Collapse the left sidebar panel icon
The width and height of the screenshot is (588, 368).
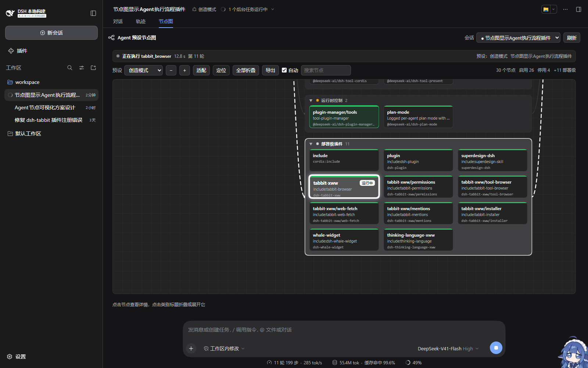click(93, 13)
